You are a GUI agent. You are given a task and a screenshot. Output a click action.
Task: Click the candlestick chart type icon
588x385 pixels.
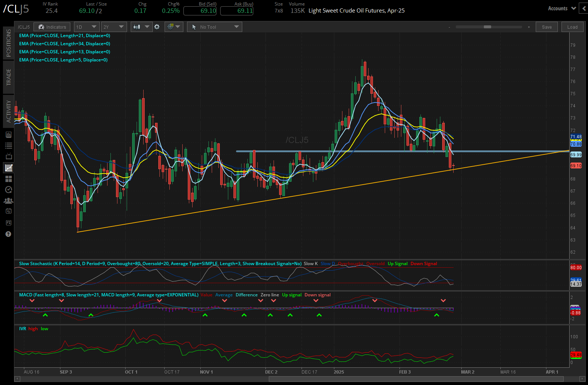click(x=137, y=27)
